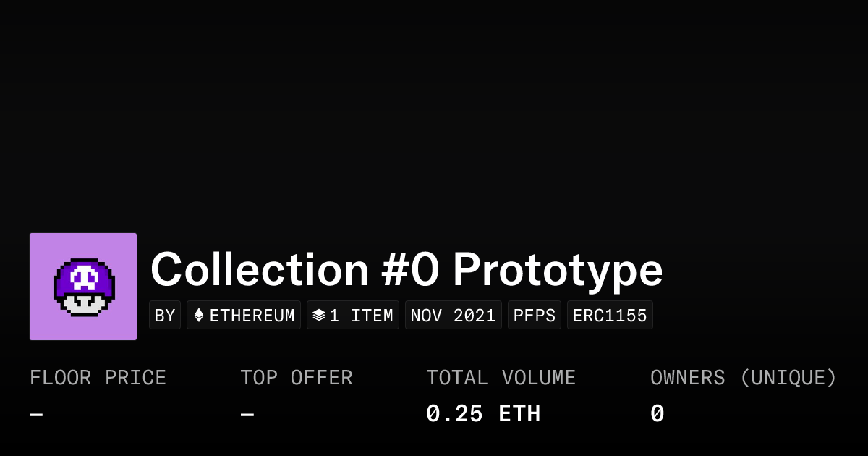Open the ERC1155 token standard badge
The width and height of the screenshot is (868, 456).
(x=610, y=314)
